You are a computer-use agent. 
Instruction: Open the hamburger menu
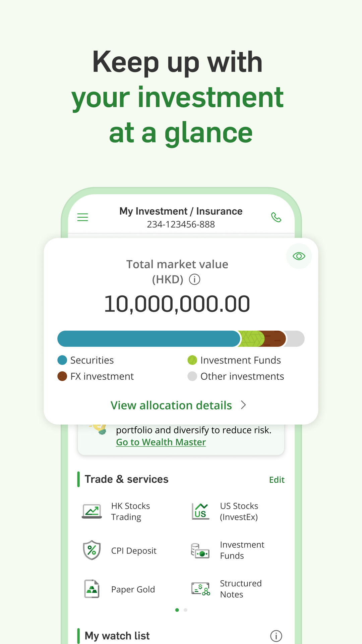(x=82, y=217)
